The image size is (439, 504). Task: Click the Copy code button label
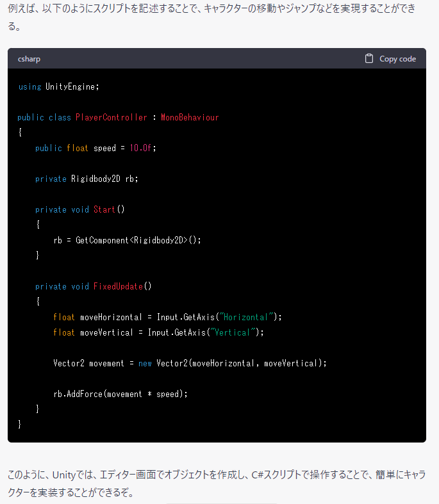397,59
